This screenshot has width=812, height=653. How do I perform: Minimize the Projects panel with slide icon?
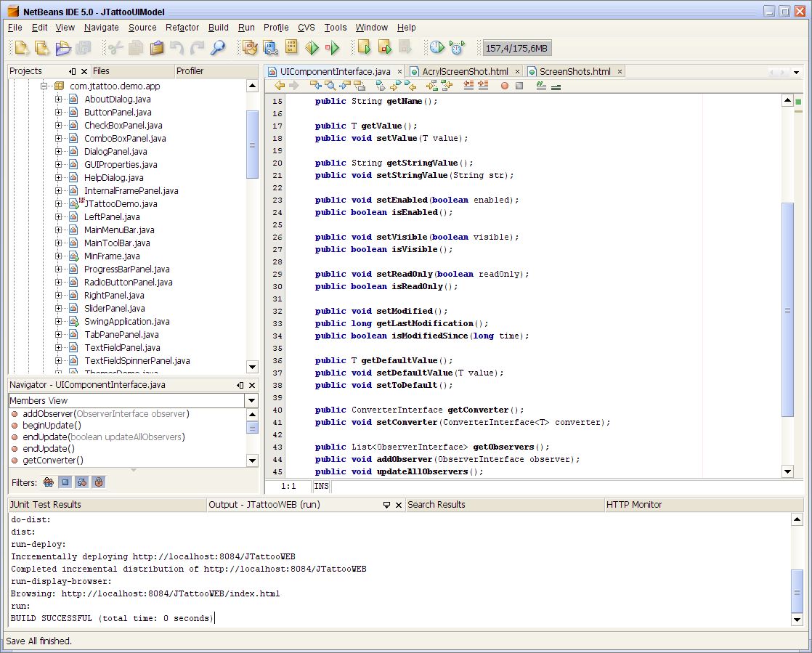(73, 71)
